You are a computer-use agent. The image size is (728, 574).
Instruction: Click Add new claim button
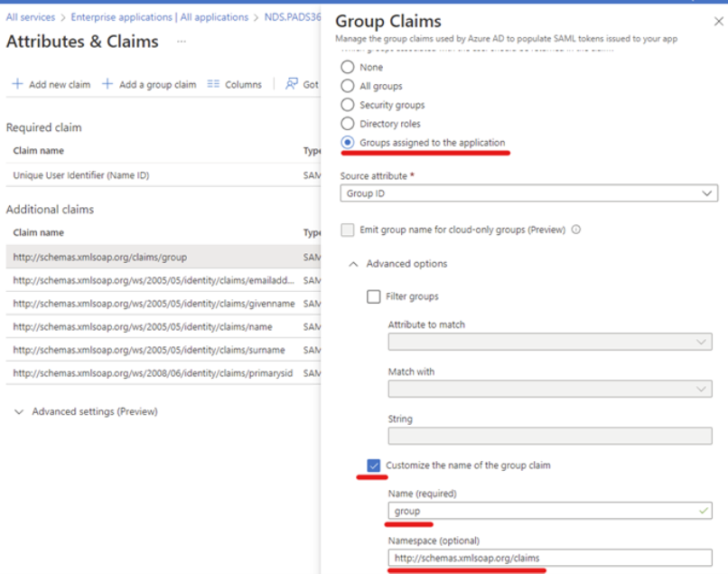pos(51,84)
